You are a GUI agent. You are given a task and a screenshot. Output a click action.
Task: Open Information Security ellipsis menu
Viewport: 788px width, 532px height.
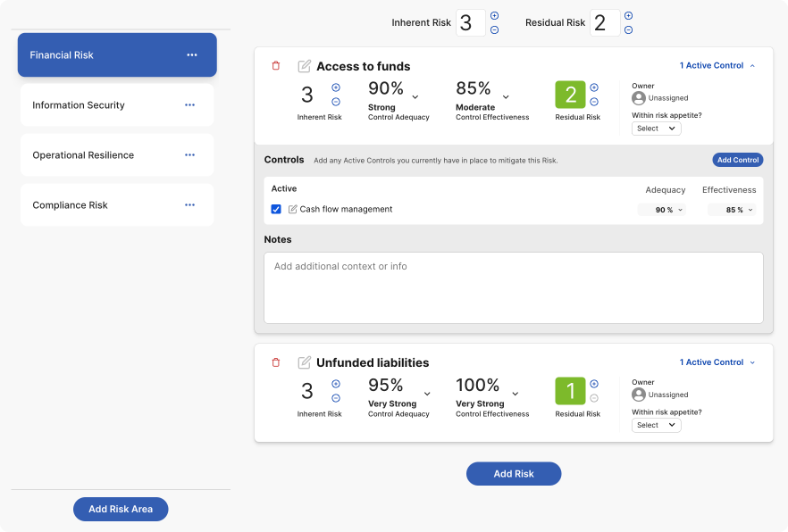tap(189, 105)
